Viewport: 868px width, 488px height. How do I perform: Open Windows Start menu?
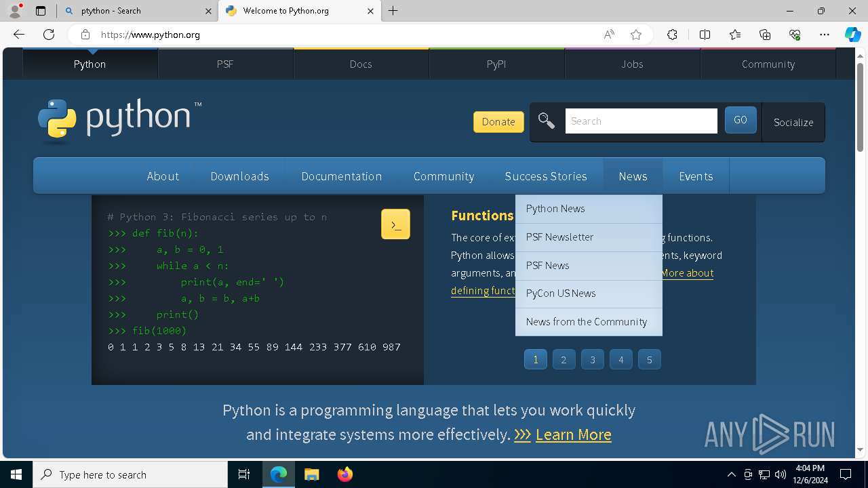pos(16,474)
